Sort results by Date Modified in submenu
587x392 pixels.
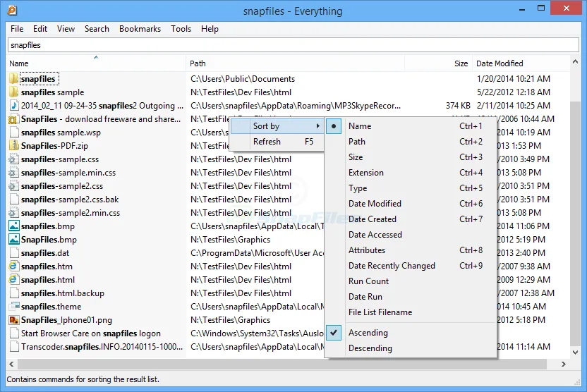pyautogui.click(x=411, y=204)
